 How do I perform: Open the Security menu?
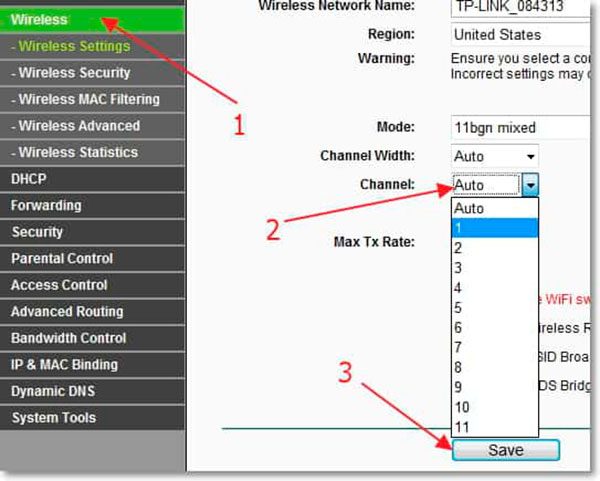[92, 232]
